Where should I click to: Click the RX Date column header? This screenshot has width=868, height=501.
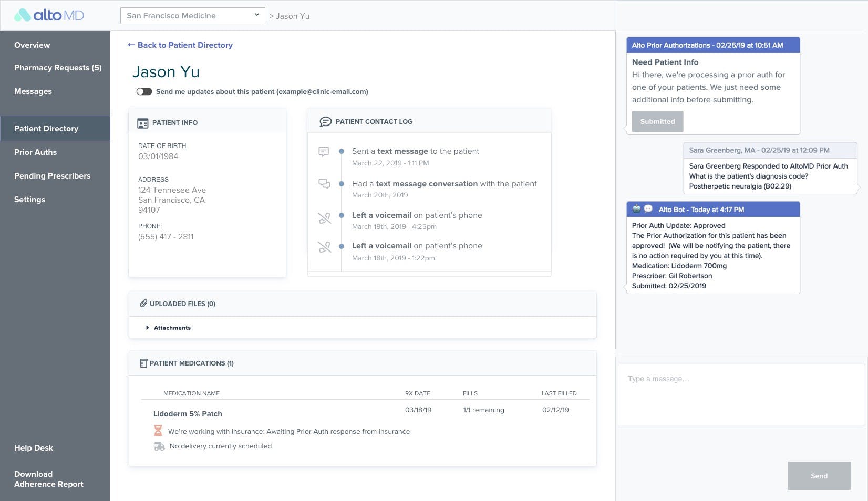(x=418, y=393)
